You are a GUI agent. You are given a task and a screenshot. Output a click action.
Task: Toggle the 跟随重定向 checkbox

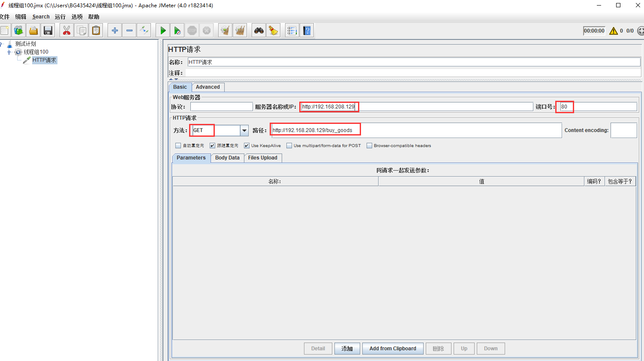pyautogui.click(x=212, y=146)
